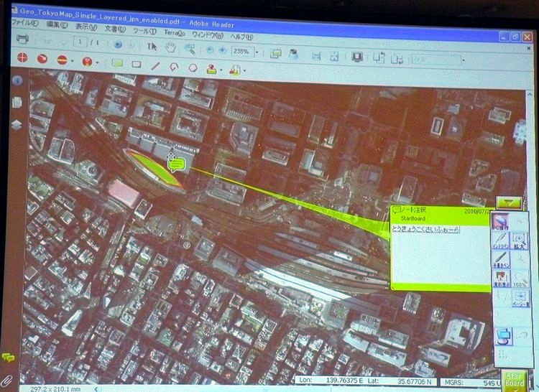Click the fourth red TerraGo icon
Image resolution: width=539 pixels, height=392 pixels.
click(87, 62)
